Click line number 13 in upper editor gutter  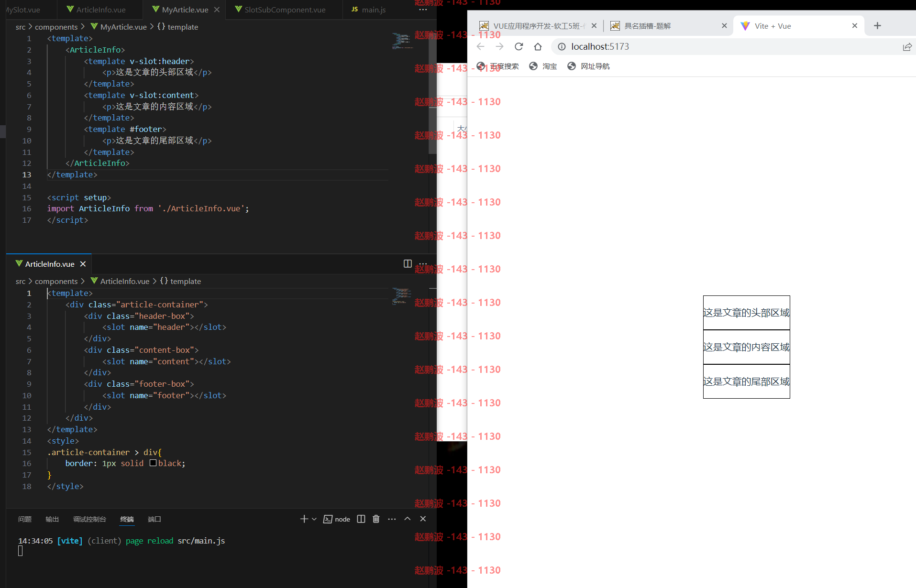coord(27,174)
